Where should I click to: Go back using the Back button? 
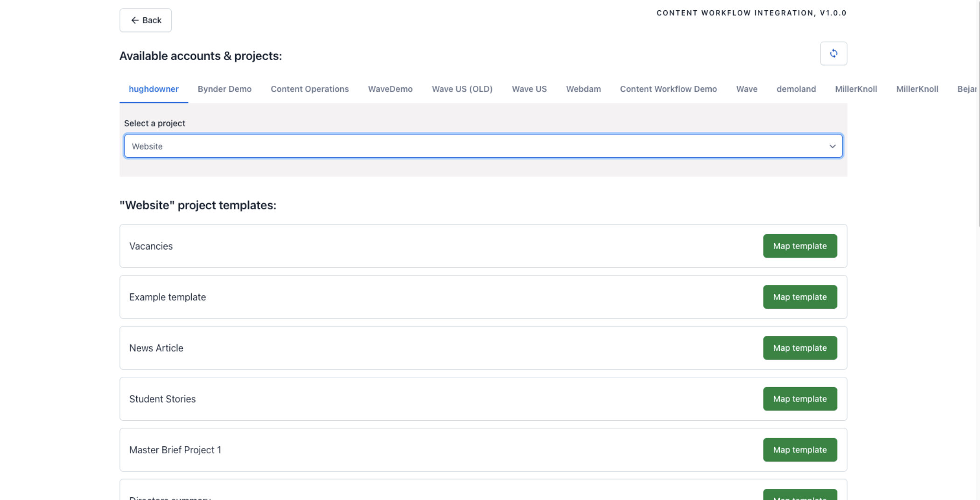pos(146,20)
